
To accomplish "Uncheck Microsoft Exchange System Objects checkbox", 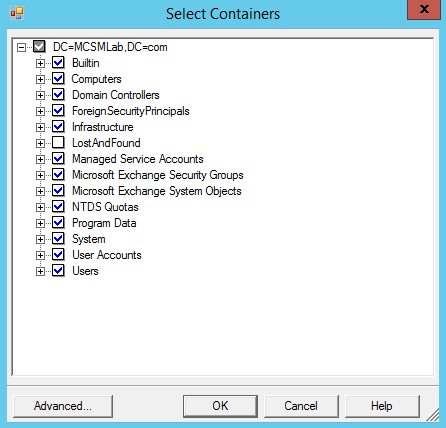I will (x=58, y=190).
